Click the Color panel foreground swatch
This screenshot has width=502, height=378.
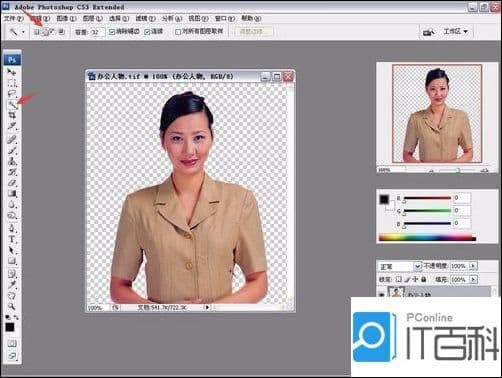pyautogui.click(x=384, y=199)
